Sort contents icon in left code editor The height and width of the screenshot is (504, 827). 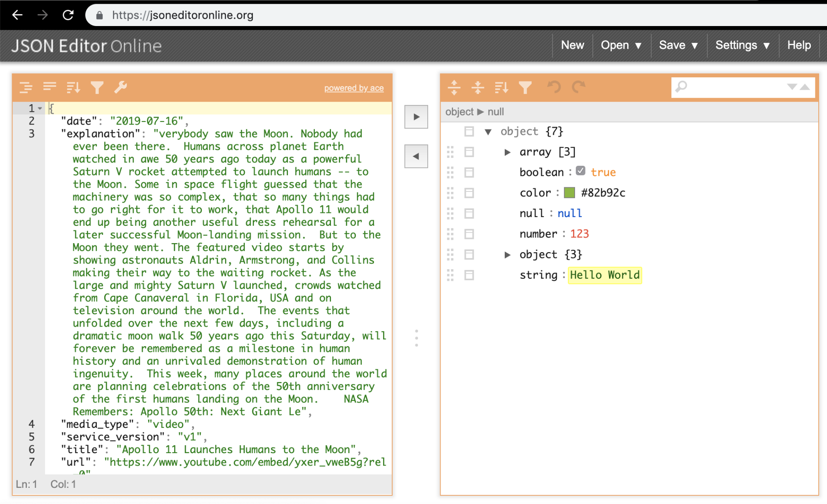click(x=73, y=87)
